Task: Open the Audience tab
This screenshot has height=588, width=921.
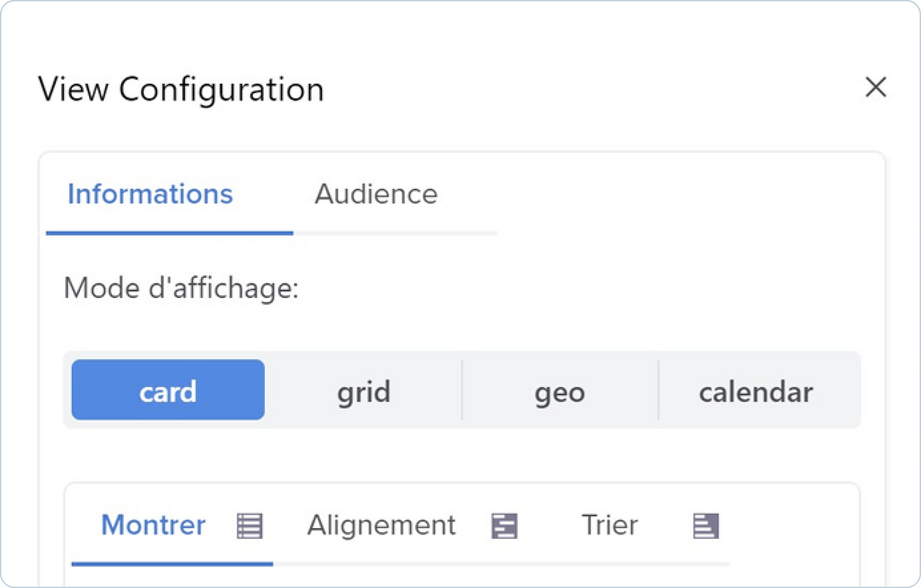Action: click(376, 194)
